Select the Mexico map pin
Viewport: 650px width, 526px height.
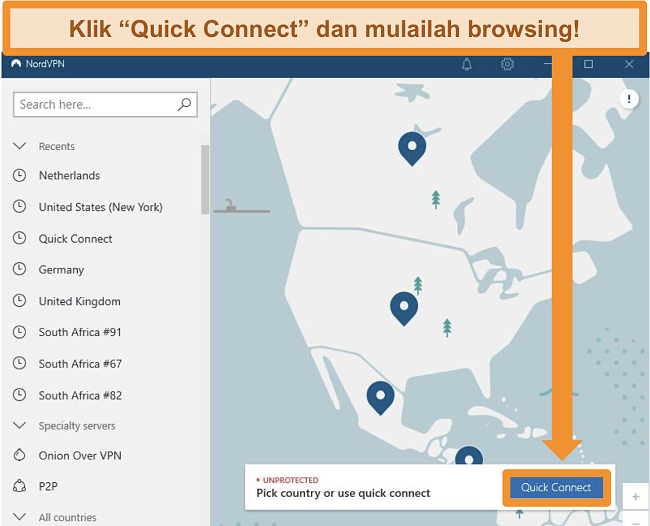point(381,398)
